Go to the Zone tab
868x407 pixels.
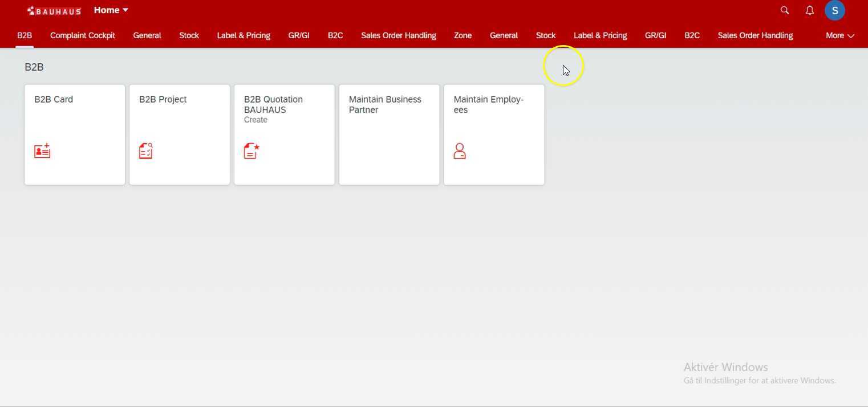tap(463, 35)
